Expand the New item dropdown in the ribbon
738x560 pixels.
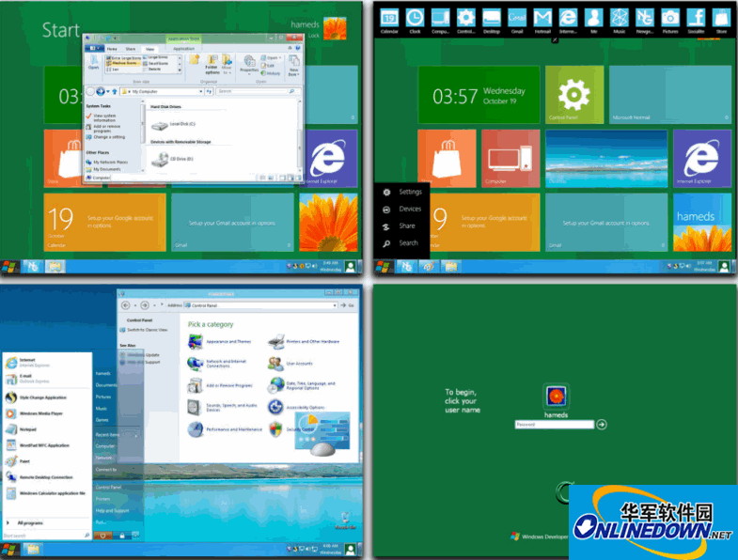293,66
